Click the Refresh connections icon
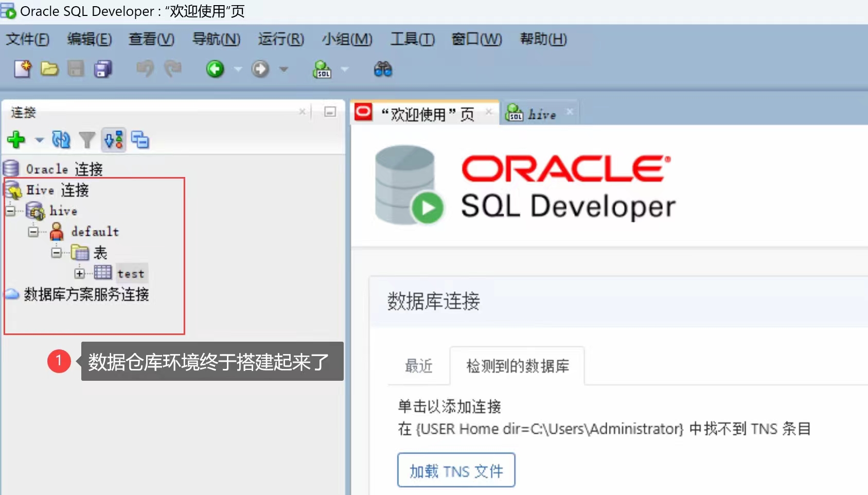 [x=61, y=139]
